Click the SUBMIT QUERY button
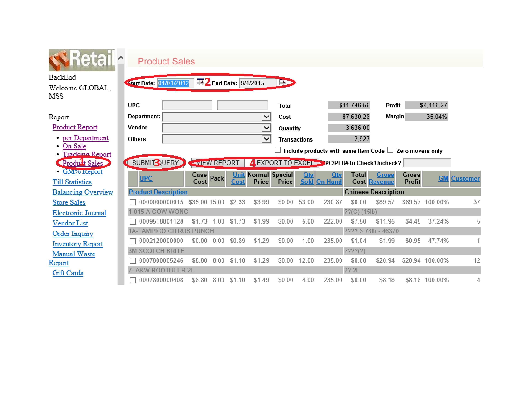This screenshot has height=411, width=532. (x=155, y=163)
